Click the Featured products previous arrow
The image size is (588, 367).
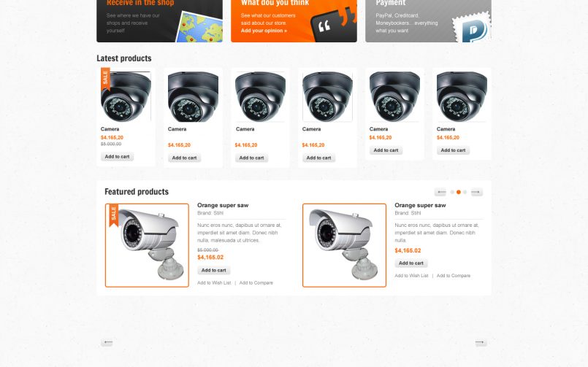point(440,192)
